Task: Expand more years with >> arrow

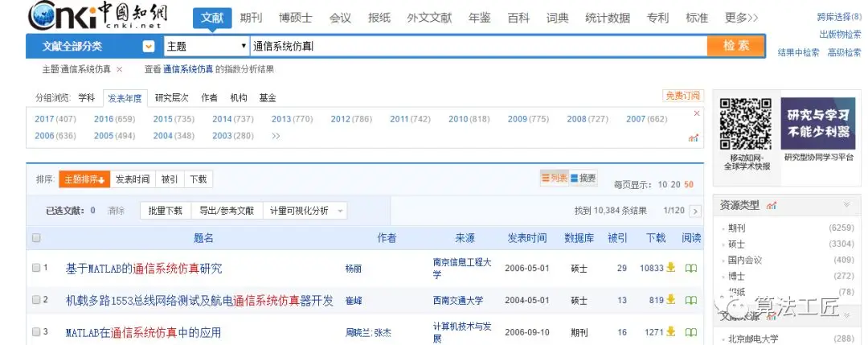Action: coord(276,136)
